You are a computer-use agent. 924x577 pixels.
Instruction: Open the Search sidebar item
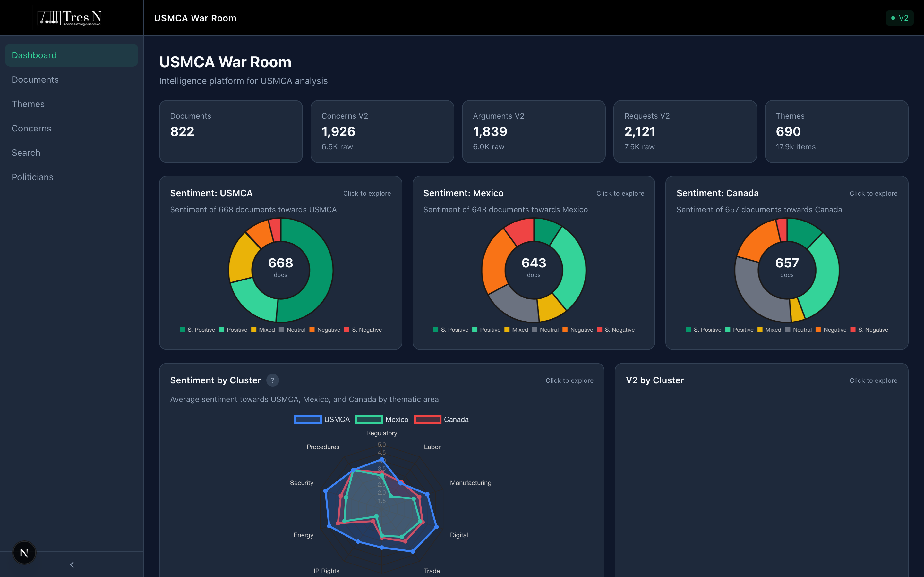point(26,153)
